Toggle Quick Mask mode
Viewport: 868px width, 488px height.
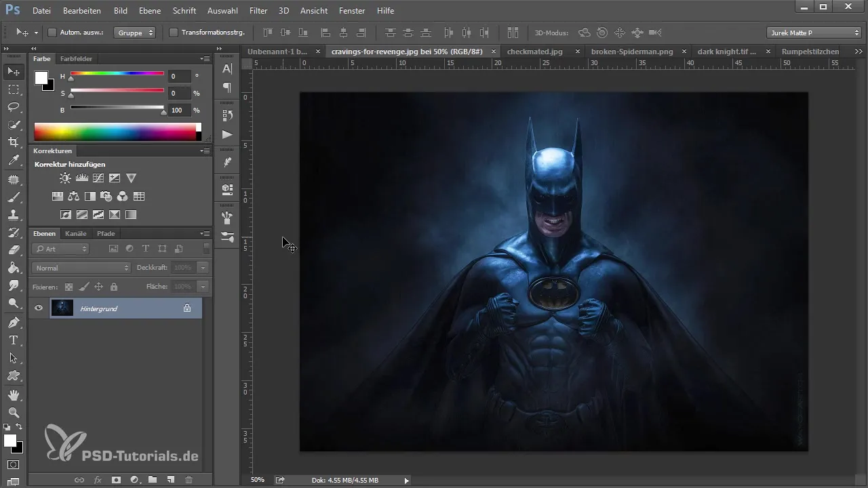14,465
